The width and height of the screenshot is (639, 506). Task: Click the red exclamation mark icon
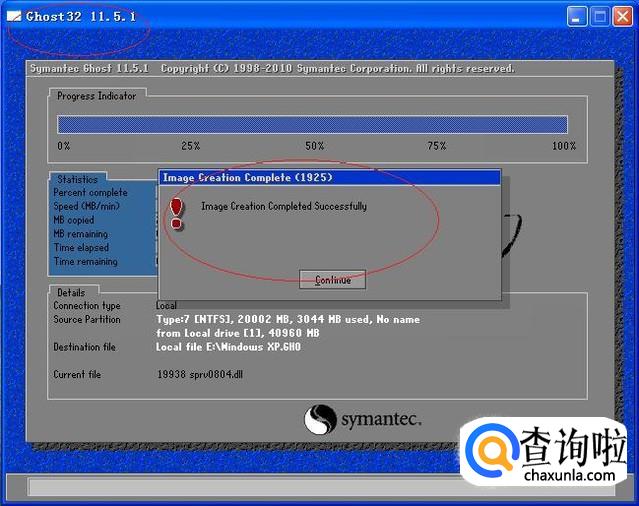(x=176, y=214)
